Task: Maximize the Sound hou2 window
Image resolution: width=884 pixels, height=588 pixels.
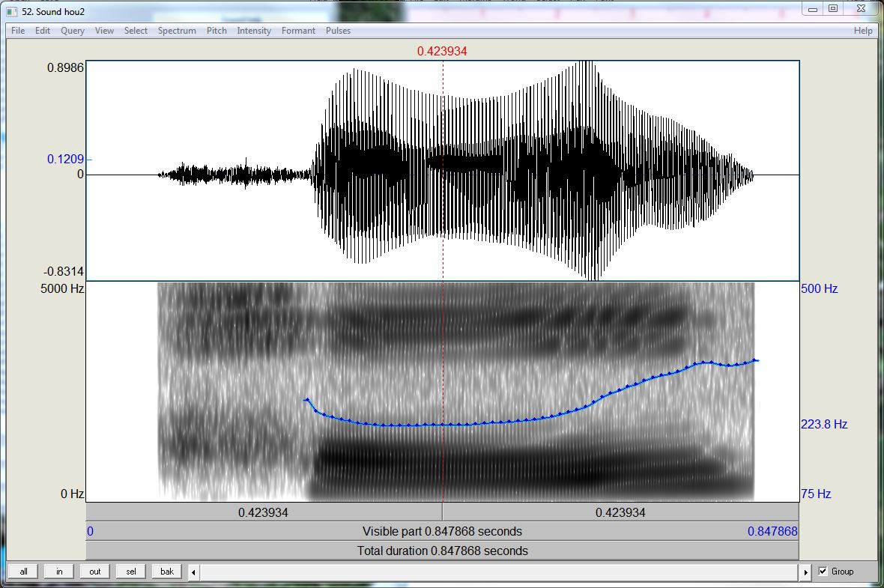Action: [833, 8]
